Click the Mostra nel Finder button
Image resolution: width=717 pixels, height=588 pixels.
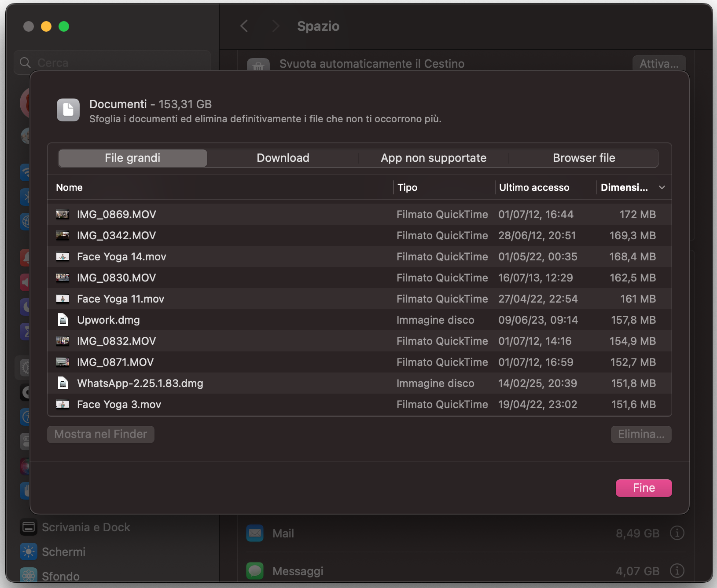100,434
